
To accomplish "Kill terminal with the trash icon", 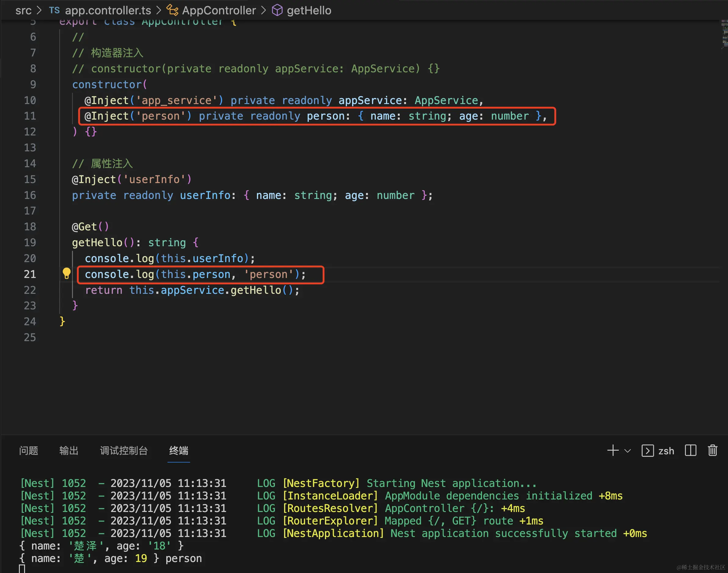I will 712,450.
